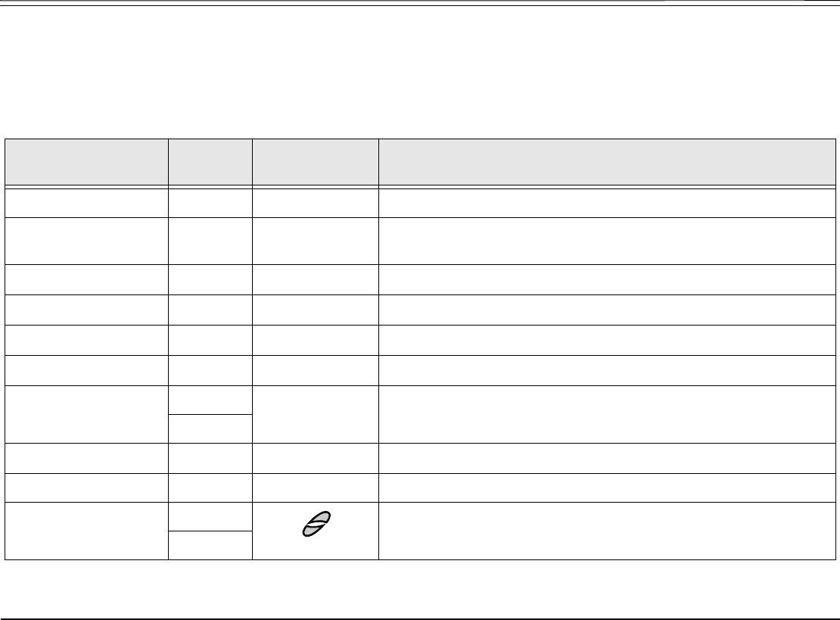Click the lower split cell left of the oval icon
The image size is (840, 620).
tap(210, 546)
